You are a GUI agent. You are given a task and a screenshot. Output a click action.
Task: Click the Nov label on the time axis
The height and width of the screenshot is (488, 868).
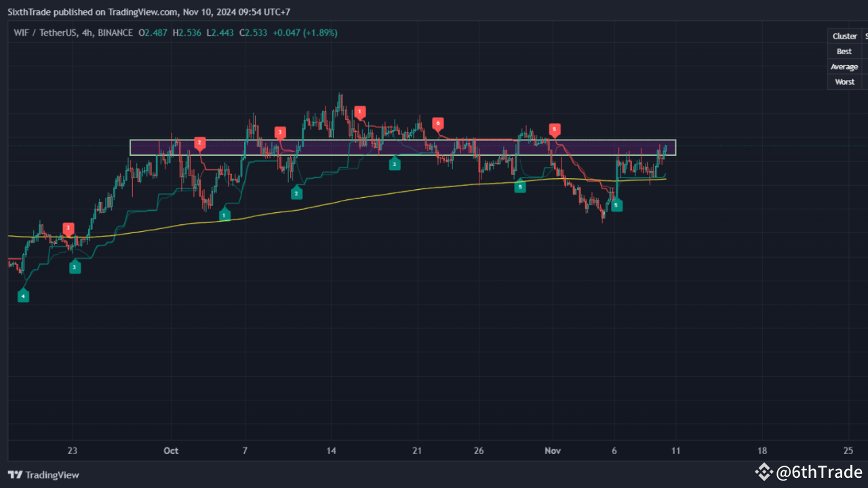(552, 450)
